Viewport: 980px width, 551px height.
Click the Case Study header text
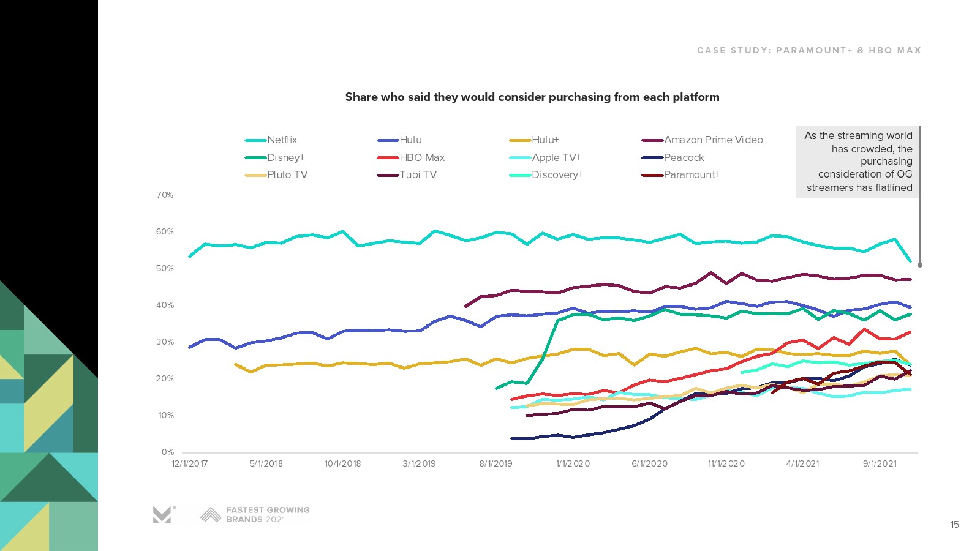(x=809, y=50)
